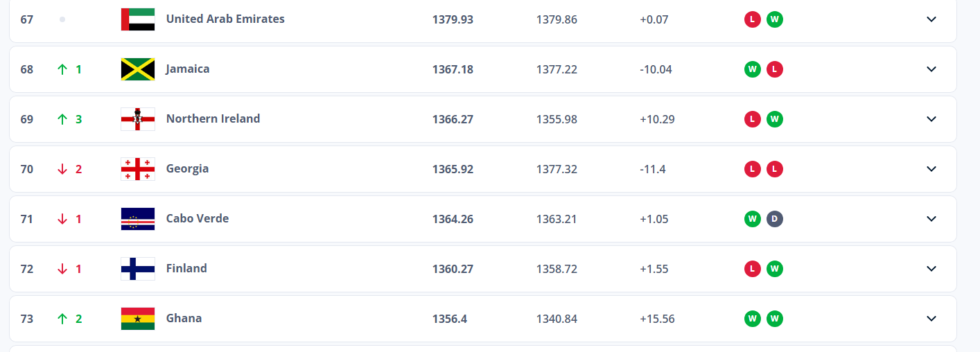This screenshot has width=980, height=352.
Task: Click Northern Ireland's red loss badge
Action: coord(752,119)
